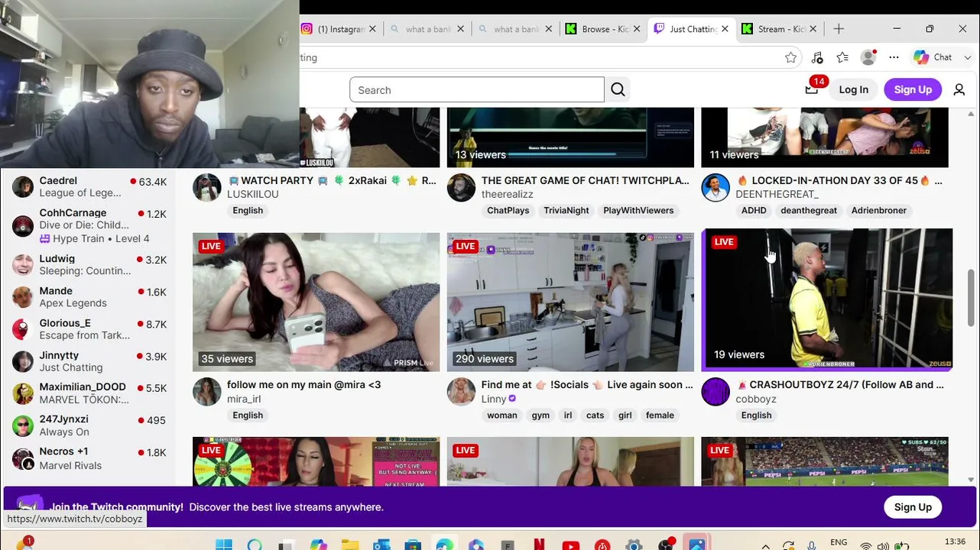Open Linny stream thumbnail with 290 viewers
This screenshot has width=980, height=550.
570,302
